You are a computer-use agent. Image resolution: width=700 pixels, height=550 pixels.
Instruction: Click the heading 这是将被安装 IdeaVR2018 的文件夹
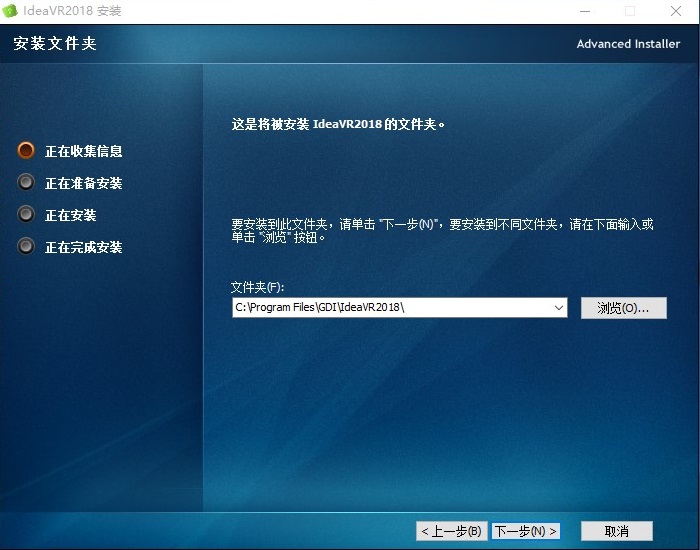(338, 124)
